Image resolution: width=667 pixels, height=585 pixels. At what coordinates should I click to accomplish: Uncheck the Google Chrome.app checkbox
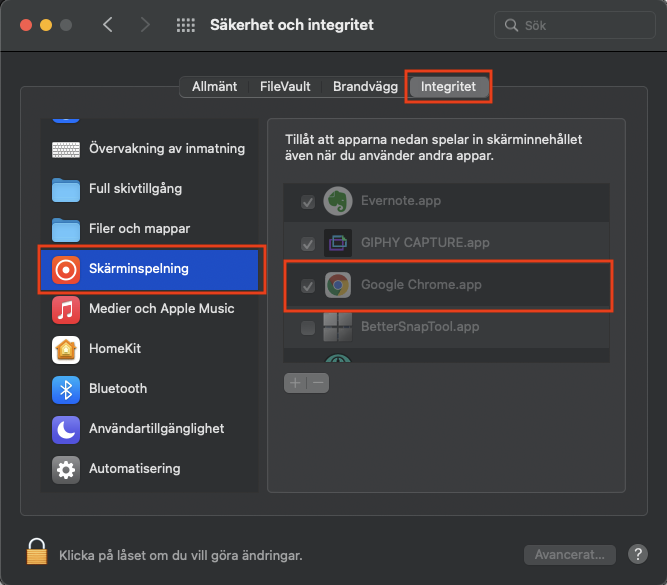[x=308, y=285]
